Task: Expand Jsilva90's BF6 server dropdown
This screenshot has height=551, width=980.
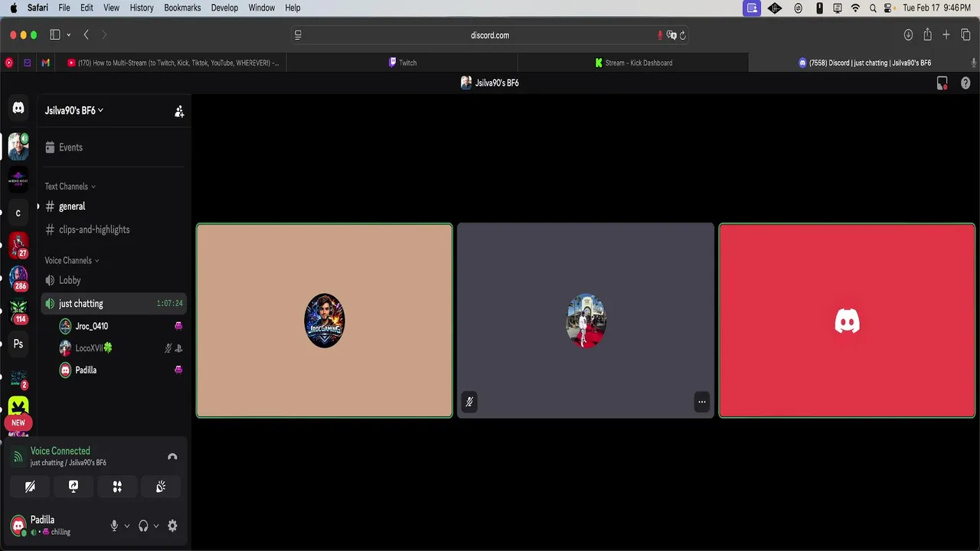Action: (x=73, y=111)
